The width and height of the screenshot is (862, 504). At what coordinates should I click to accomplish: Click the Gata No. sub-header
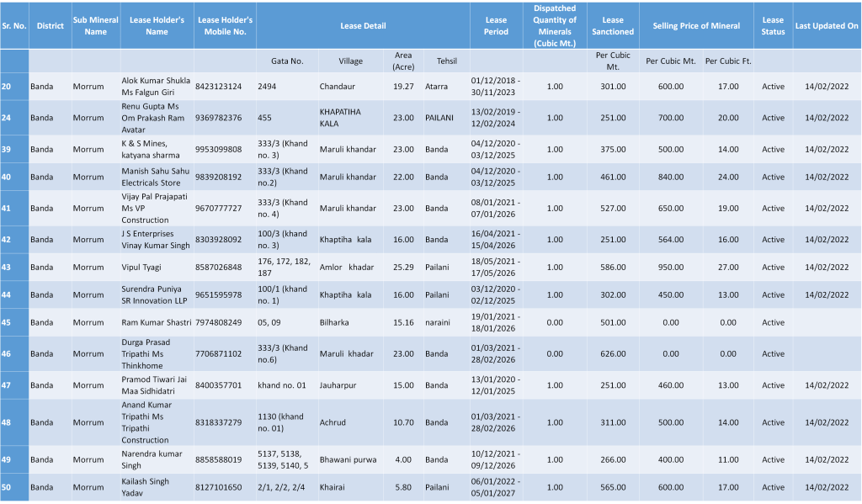point(287,61)
